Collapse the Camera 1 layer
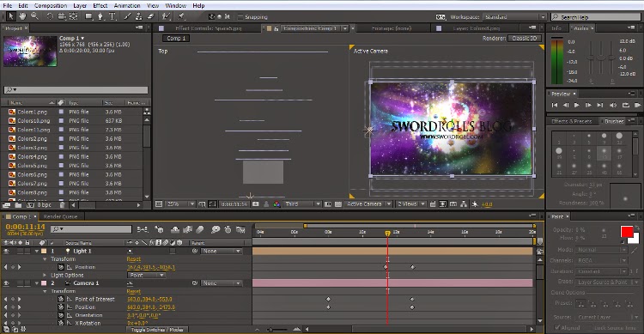Viewport: 644px width, 334px height. click(x=37, y=283)
